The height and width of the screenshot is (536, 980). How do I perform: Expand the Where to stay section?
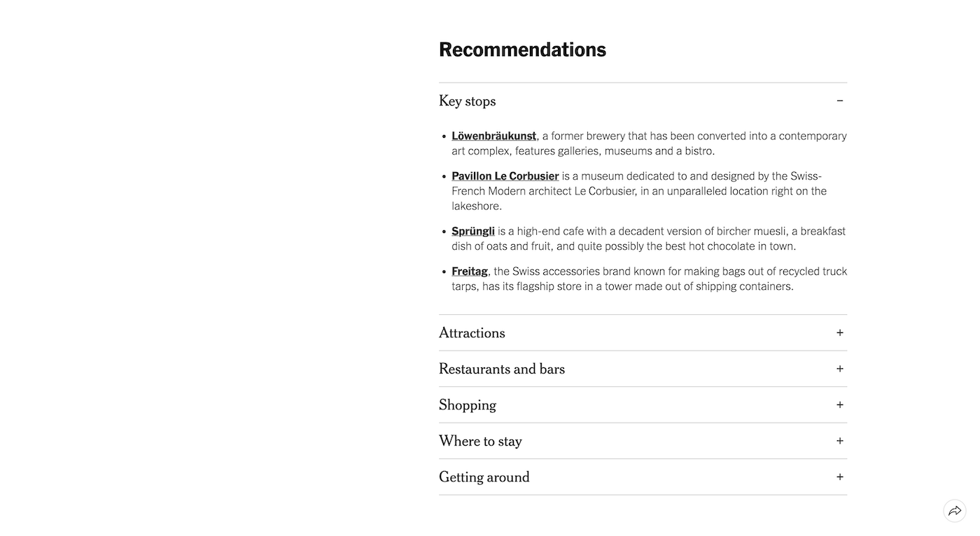pos(643,441)
